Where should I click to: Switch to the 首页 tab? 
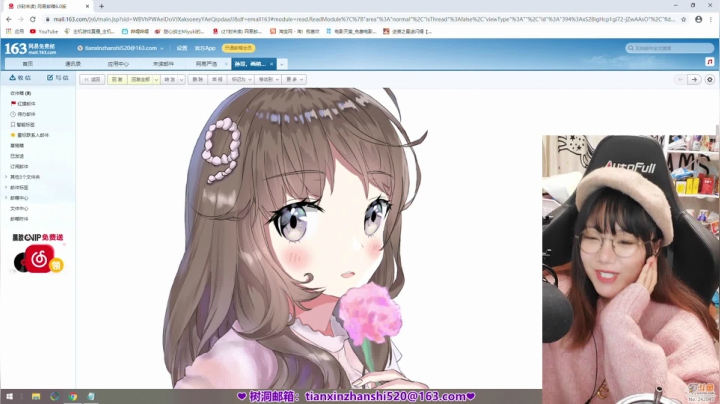(x=28, y=64)
